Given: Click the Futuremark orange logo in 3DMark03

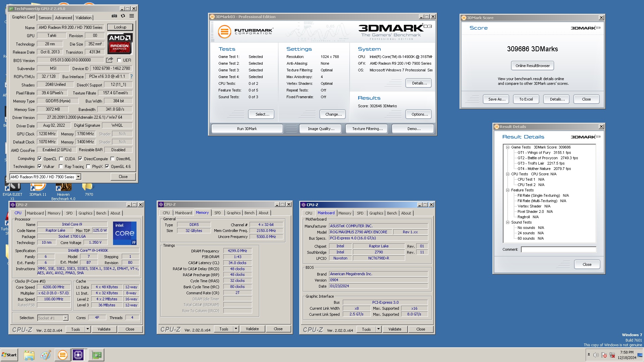Looking at the screenshot, I should [224, 32].
